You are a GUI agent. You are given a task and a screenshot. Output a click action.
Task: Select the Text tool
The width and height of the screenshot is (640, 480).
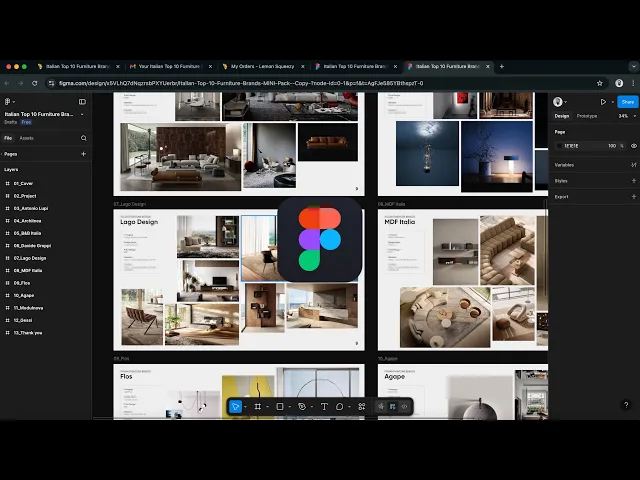click(x=324, y=407)
